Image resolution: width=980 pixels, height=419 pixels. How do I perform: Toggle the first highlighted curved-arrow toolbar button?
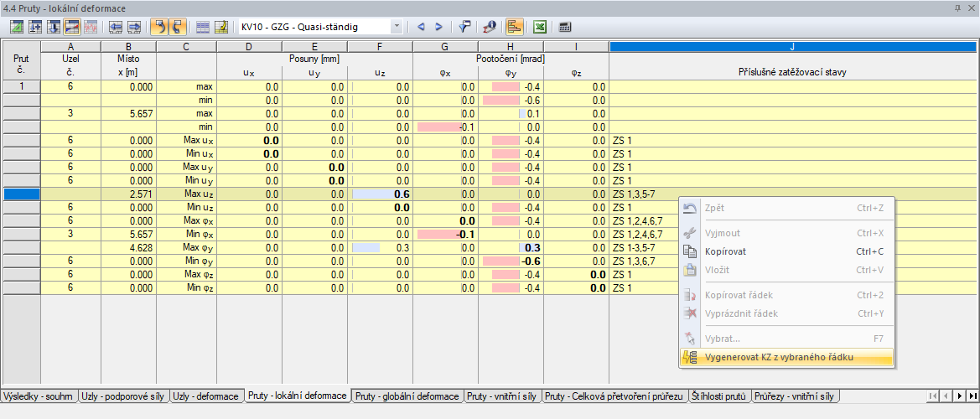[159, 27]
